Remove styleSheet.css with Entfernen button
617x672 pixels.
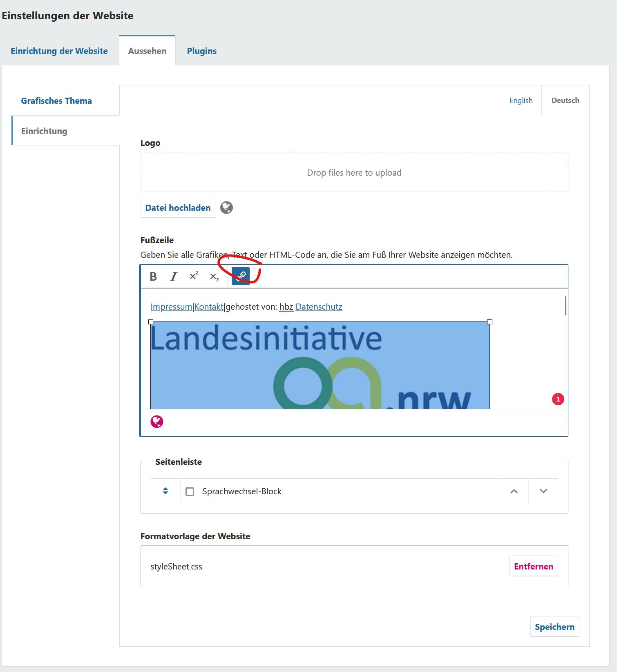533,566
